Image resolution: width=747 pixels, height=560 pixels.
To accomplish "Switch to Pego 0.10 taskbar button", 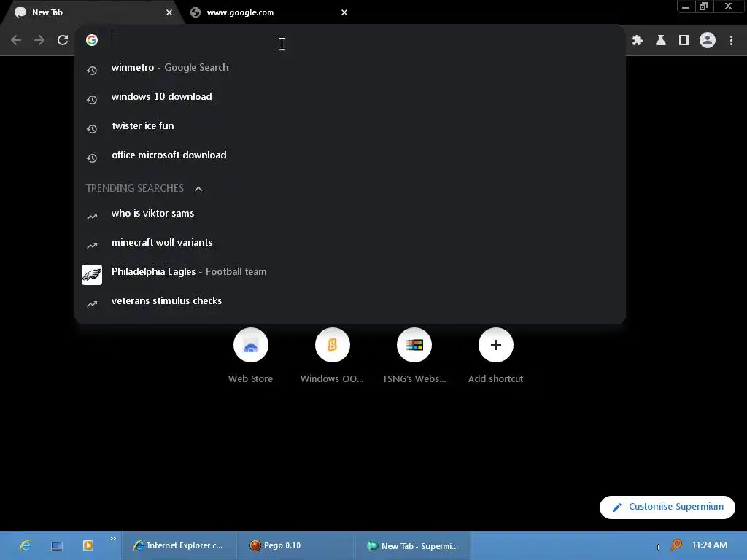I will point(295,545).
